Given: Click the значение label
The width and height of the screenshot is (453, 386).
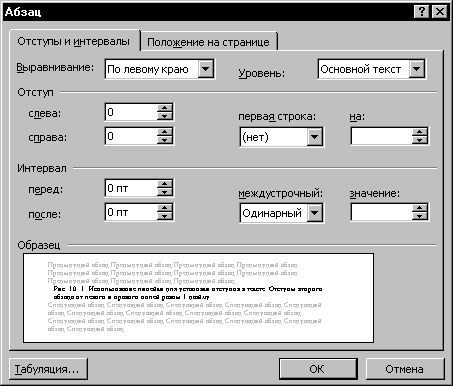Looking at the screenshot, I should pos(375,193).
